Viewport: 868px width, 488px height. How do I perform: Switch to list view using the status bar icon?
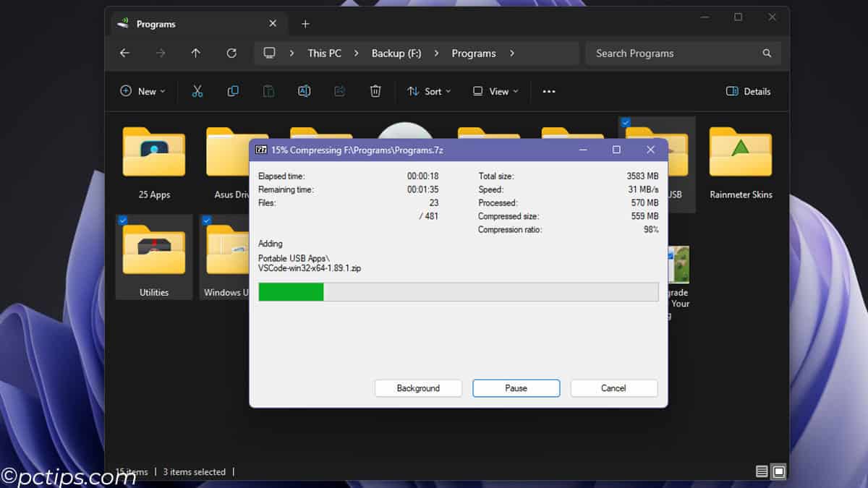(762, 471)
